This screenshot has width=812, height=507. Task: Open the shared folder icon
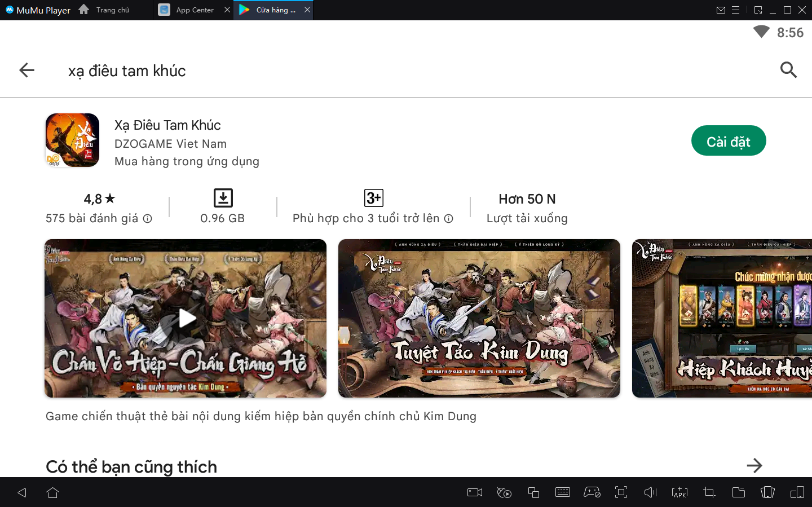(738, 492)
